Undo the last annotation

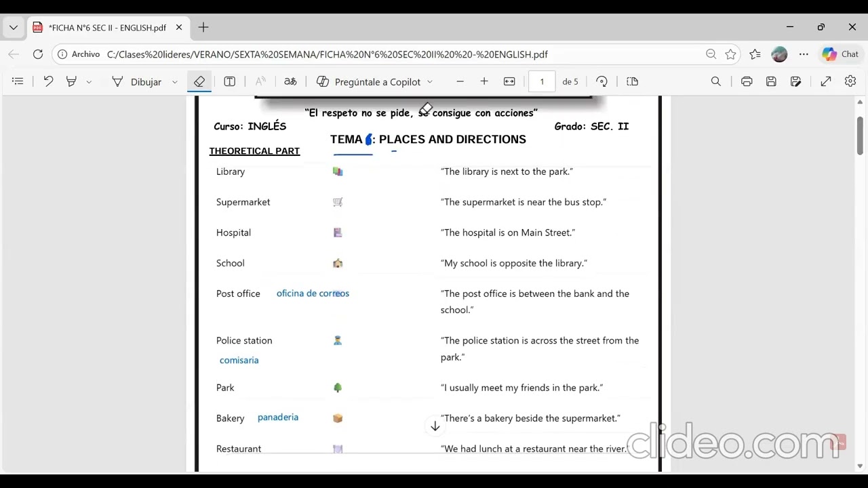click(48, 81)
